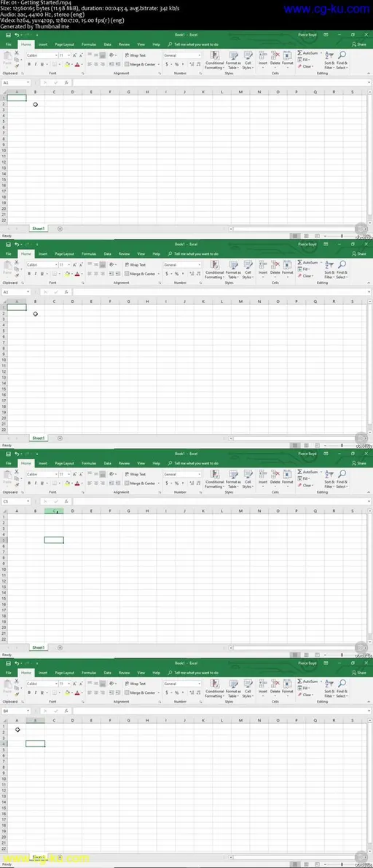Toggle Underline in topmost Excel frame

42,65
